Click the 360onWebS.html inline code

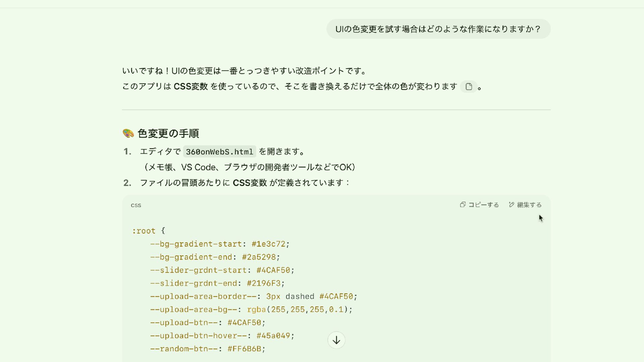(x=219, y=152)
